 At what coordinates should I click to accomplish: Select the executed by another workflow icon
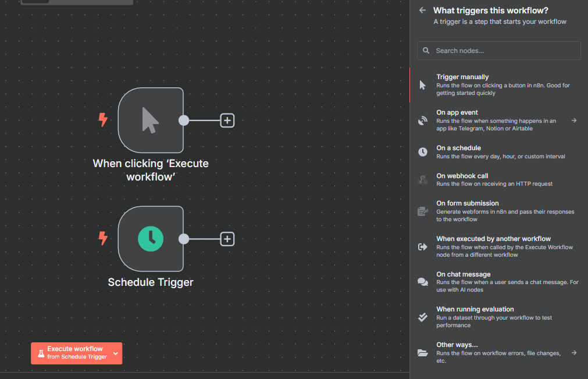click(423, 246)
